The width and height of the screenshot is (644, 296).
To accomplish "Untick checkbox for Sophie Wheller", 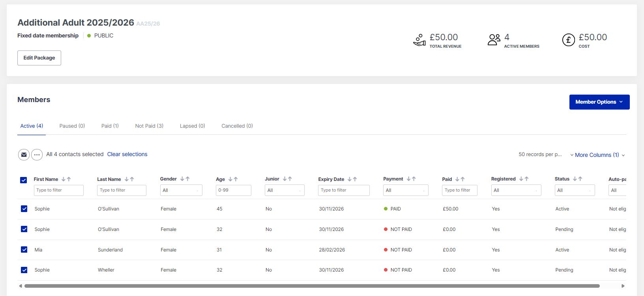I will [24, 270].
